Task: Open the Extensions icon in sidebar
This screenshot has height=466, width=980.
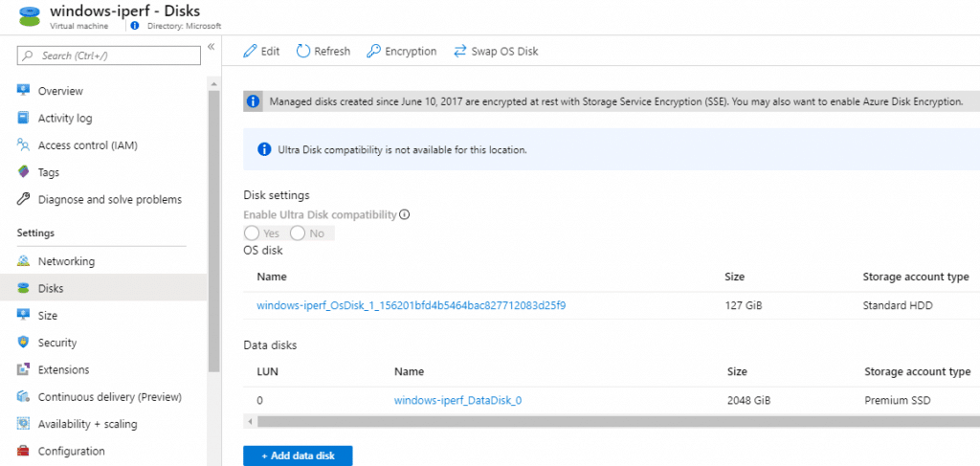Action: (23, 369)
